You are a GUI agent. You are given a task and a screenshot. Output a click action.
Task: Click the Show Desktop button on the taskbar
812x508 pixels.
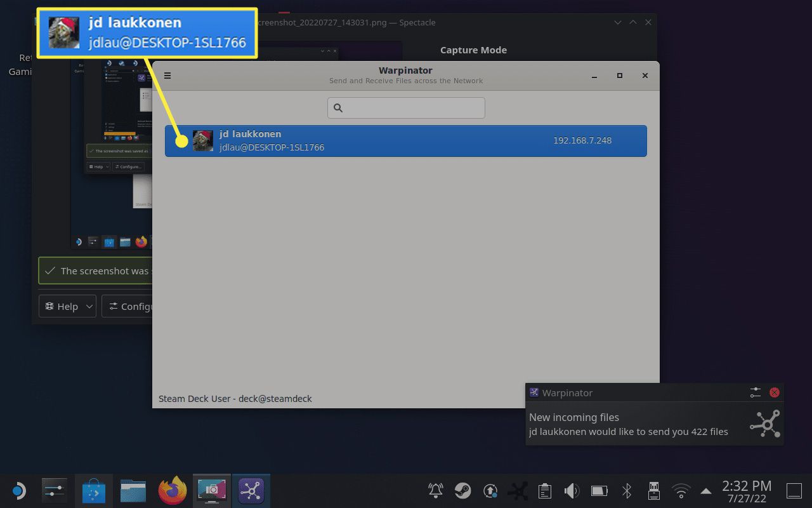click(794, 490)
